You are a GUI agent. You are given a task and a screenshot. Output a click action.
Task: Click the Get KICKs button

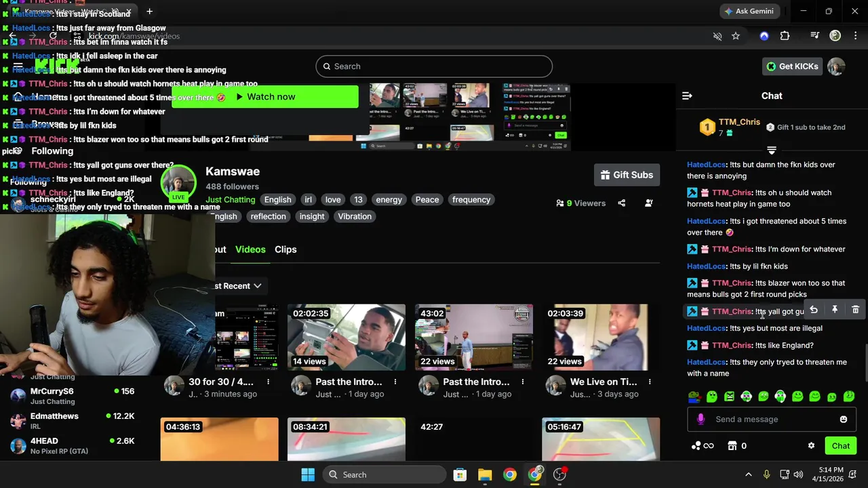[x=792, y=66]
